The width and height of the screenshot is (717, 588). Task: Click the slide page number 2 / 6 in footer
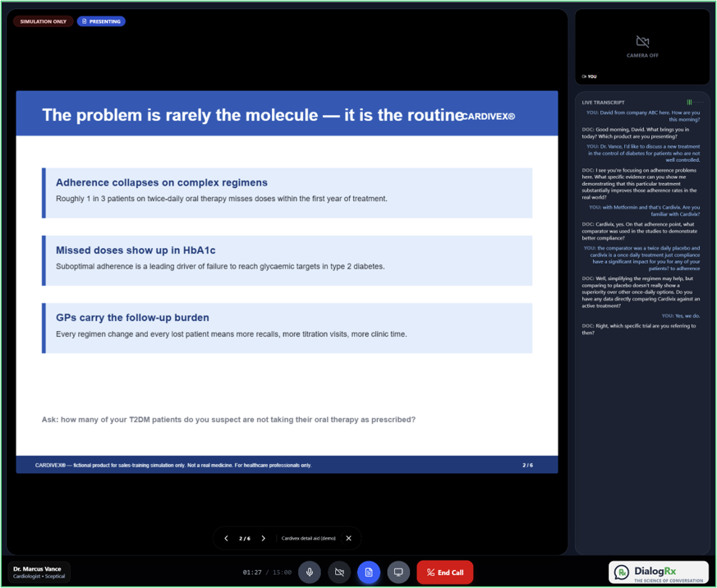pos(527,465)
